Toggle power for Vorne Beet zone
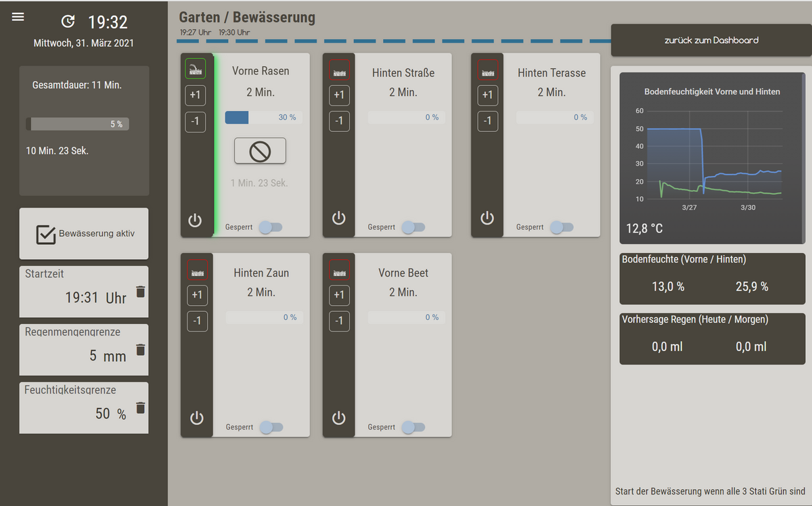 [339, 418]
